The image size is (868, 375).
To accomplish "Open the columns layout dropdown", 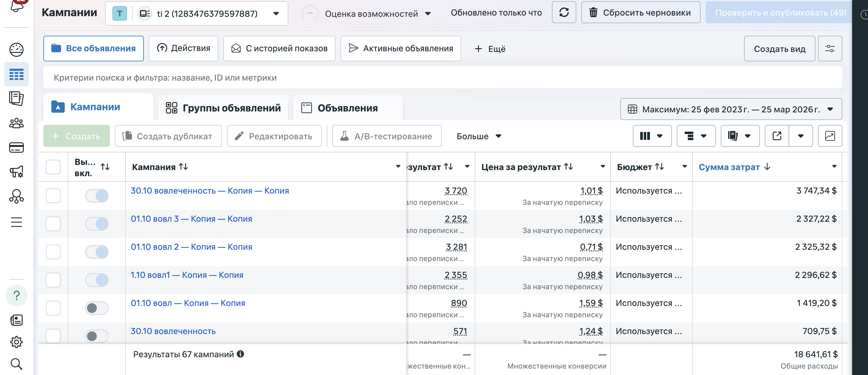I will (652, 136).
